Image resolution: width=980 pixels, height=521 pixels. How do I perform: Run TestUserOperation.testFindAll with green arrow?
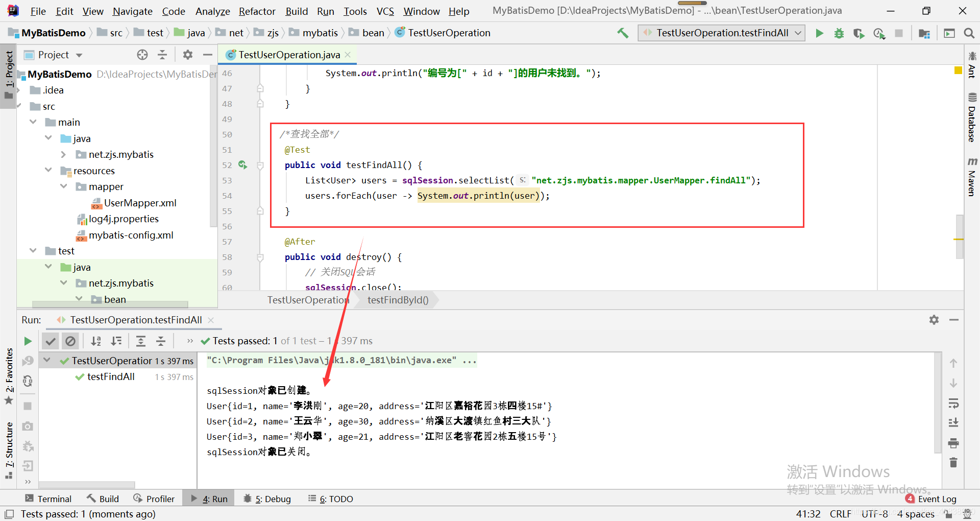820,33
